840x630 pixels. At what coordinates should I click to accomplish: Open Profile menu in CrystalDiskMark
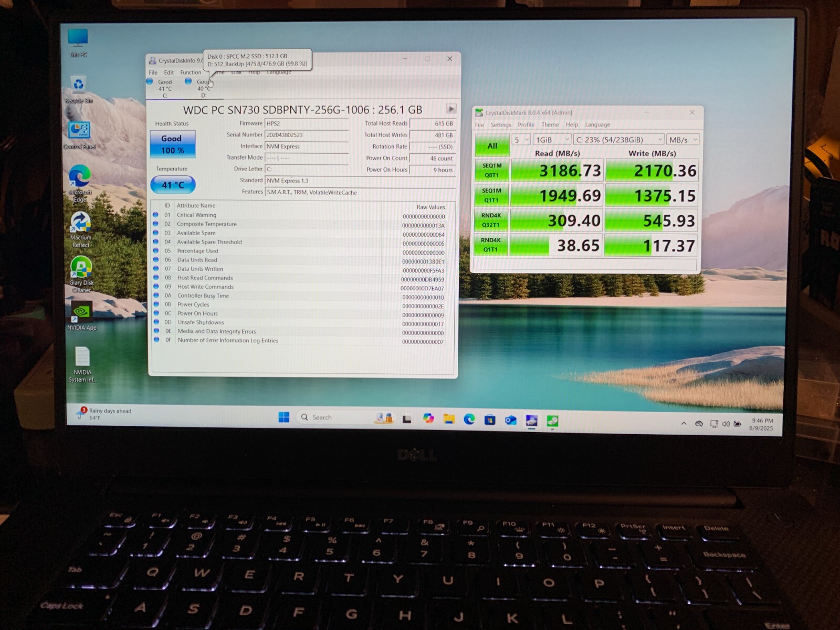pyautogui.click(x=526, y=125)
